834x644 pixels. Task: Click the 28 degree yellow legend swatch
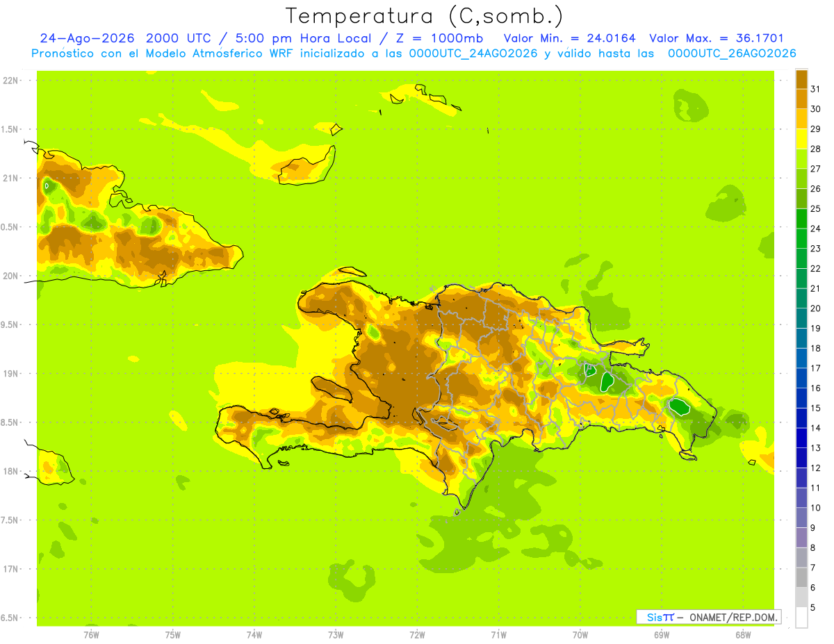point(801,140)
